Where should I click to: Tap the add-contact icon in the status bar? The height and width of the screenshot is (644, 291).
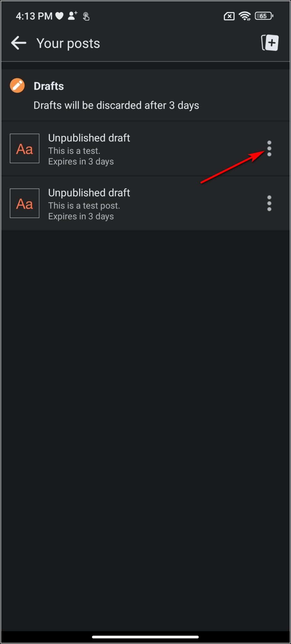[73, 16]
